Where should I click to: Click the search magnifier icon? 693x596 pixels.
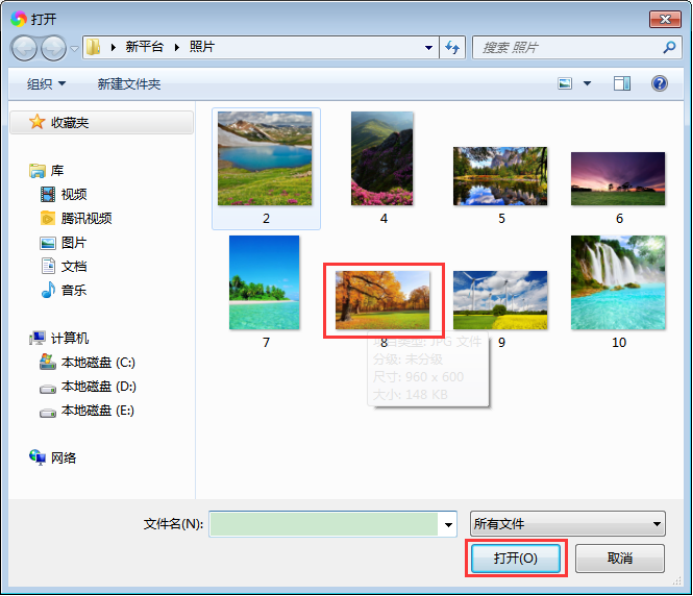click(669, 47)
